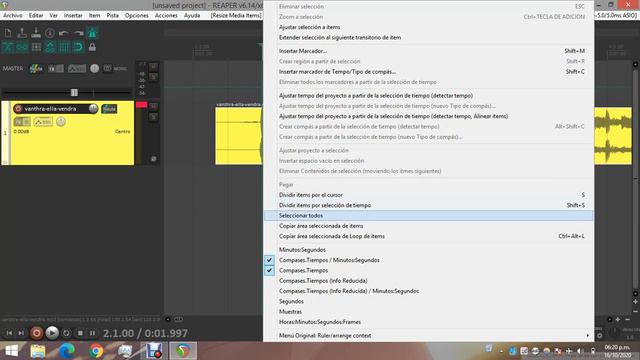This screenshot has width=640, height=360.
Task: Open the Acciones menu
Action: click(x=166, y=16)
